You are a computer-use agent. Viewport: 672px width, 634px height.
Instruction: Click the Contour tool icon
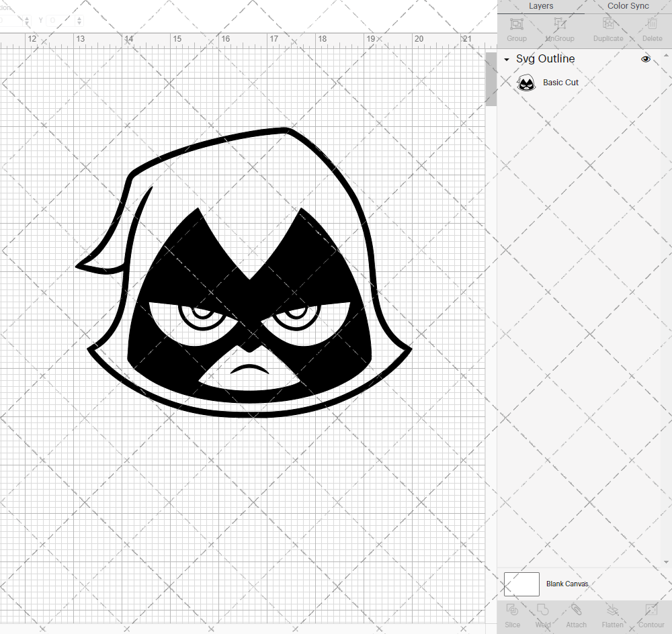651,610
